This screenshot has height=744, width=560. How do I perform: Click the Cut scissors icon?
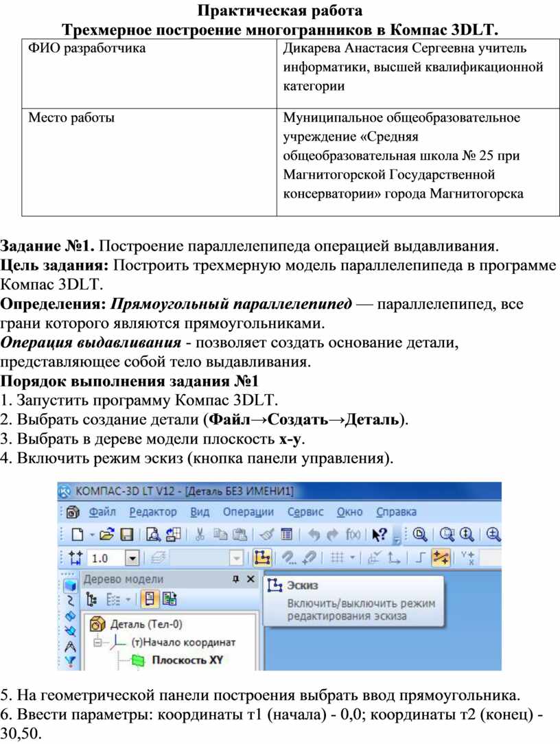200,535
